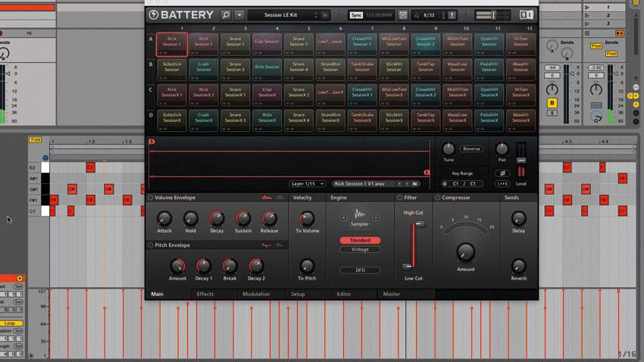Click the To Volume velocity knob

click(x=307, y=218)
